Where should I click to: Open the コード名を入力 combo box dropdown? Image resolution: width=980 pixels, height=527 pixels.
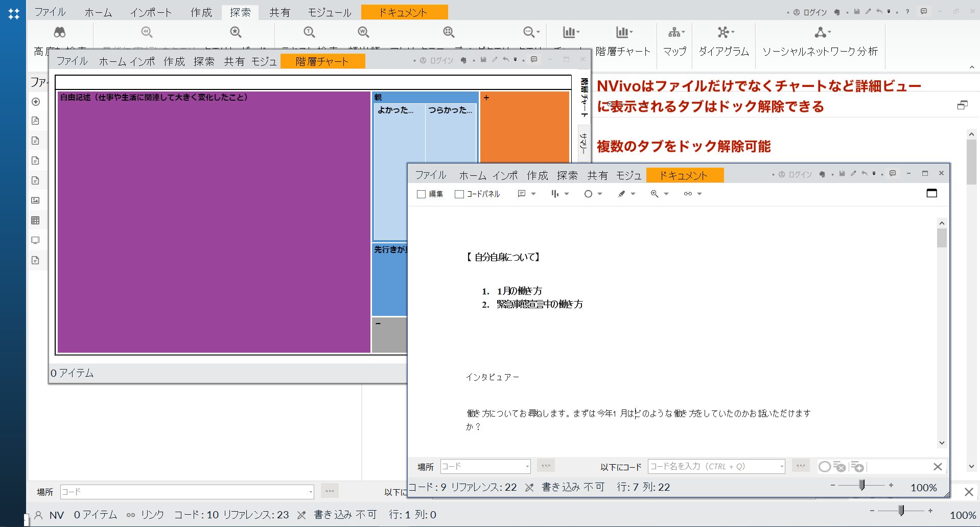point(781,466)
